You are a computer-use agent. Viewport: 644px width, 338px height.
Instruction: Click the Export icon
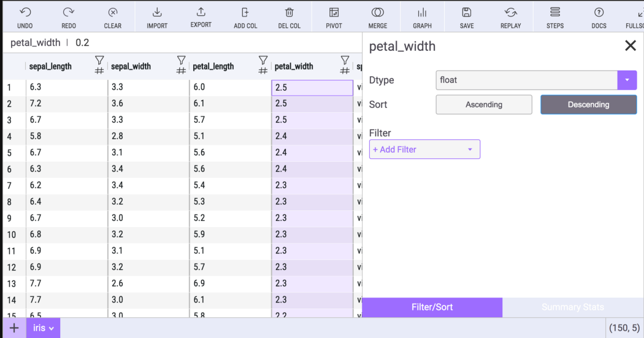201,13
